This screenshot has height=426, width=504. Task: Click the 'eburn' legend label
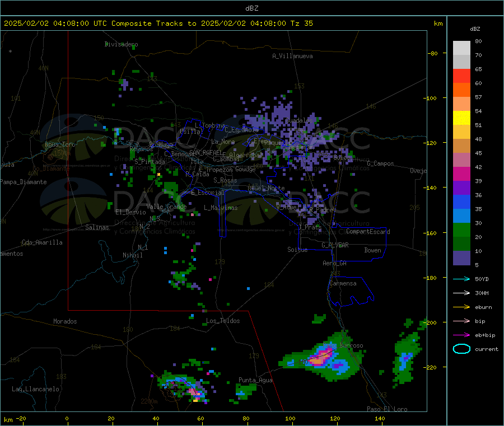tap(483, 307)
